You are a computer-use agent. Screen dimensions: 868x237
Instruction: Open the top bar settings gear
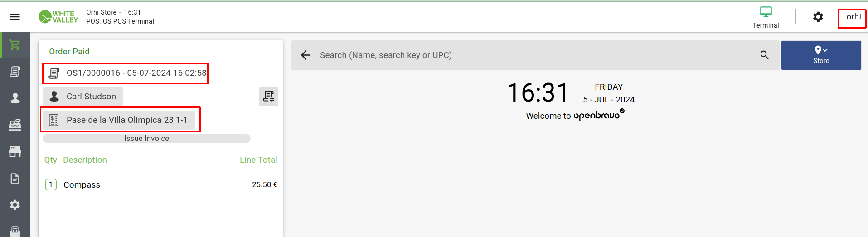coord(818,17)
